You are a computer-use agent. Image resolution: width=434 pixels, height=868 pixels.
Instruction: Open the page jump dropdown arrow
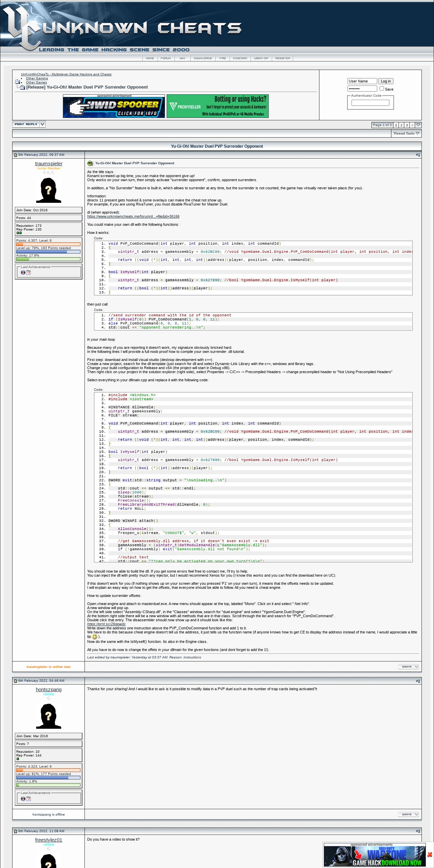tap(418, 125)
